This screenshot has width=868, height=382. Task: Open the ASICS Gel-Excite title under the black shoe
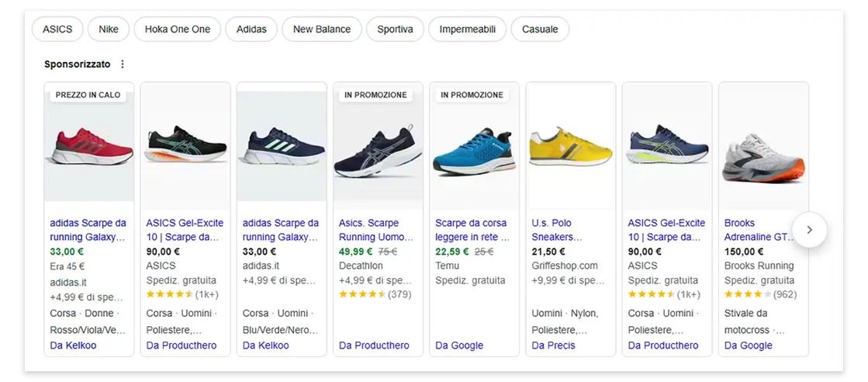[185, 230]
